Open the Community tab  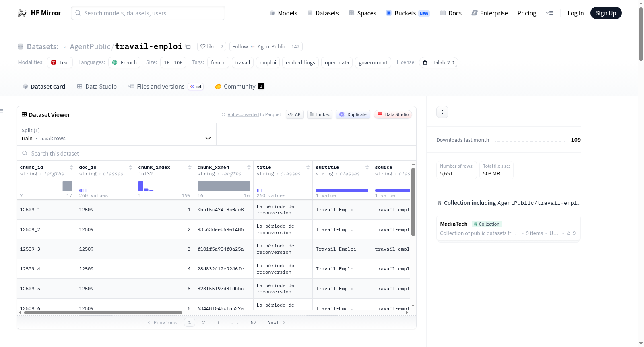[239, 87]
